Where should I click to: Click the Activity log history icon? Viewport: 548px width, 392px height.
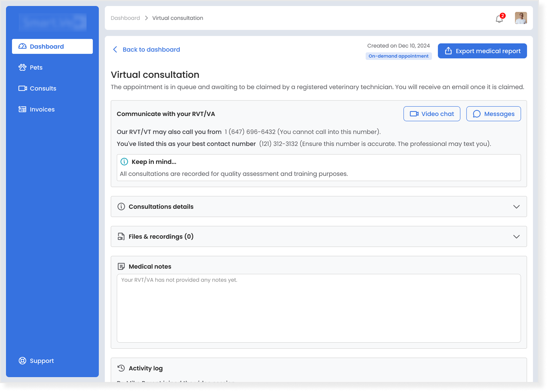(121, 368)
